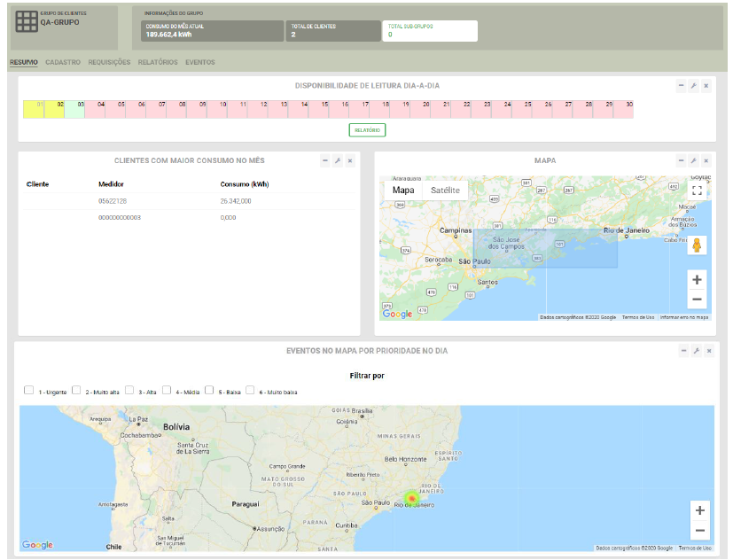Open wrench settings of Disponibilidade de Leitura panel
This screenshot has height=560, width=733.
click(693, 86)
